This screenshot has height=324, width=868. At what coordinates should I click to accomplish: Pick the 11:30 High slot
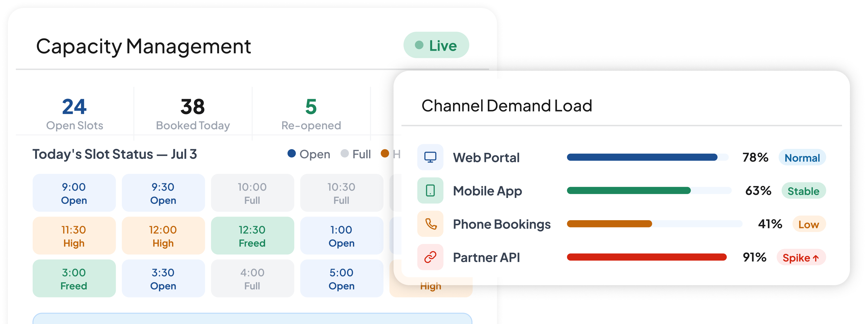click(74, 236)
